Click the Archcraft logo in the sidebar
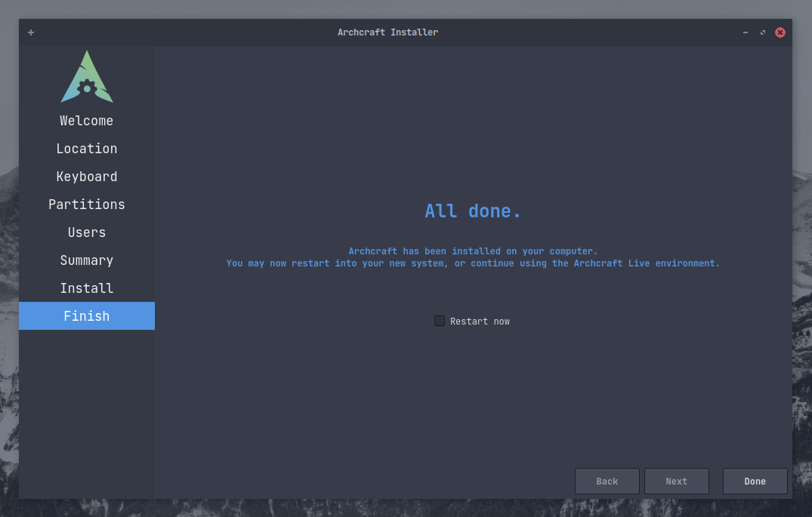The width and height of the screenshot is (812, 517). tap(87, 76)
